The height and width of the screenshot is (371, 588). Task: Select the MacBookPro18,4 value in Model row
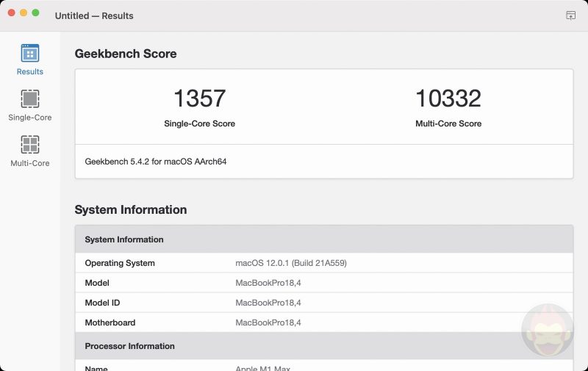click(x=268, y=283)
